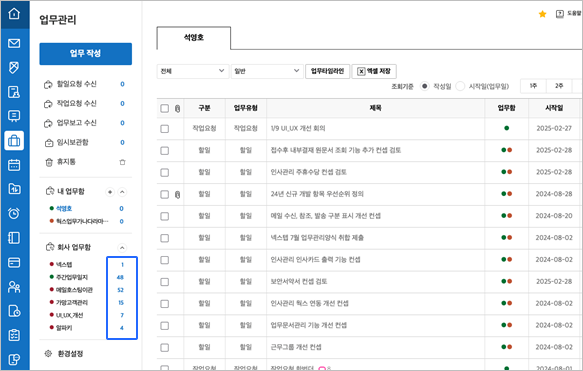Click the 업무 작성 button
The height and width of the screenshot is (371, 583).
(86, 54)
